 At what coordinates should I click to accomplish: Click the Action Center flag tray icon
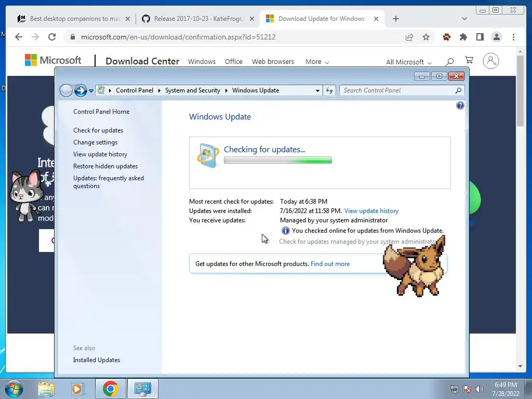click(467, 389)
